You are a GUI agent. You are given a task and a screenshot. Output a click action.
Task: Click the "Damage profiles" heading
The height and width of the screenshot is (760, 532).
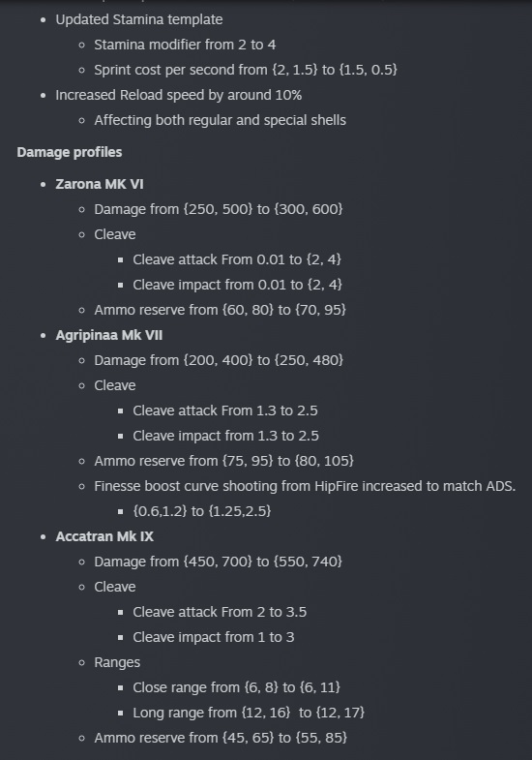point(70,152)
